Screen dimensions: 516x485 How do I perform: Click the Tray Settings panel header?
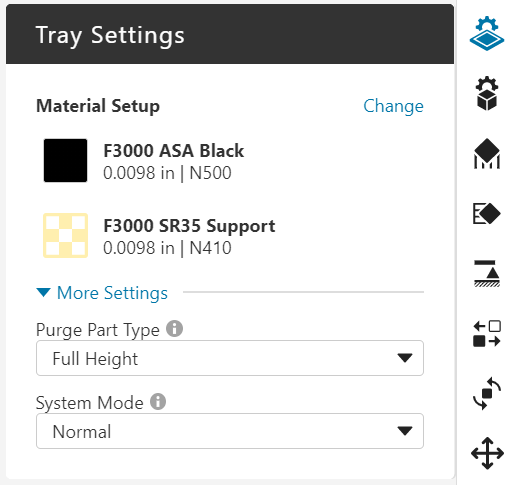click(x=230, y=34)
